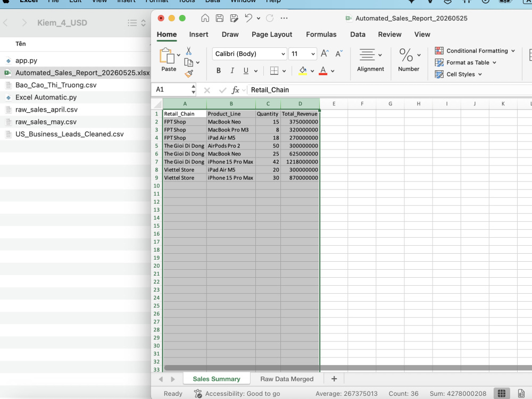This screenshot has height=399, width=532.
Task: Click the Redo circular arrow icon
Action: point(270,18)
